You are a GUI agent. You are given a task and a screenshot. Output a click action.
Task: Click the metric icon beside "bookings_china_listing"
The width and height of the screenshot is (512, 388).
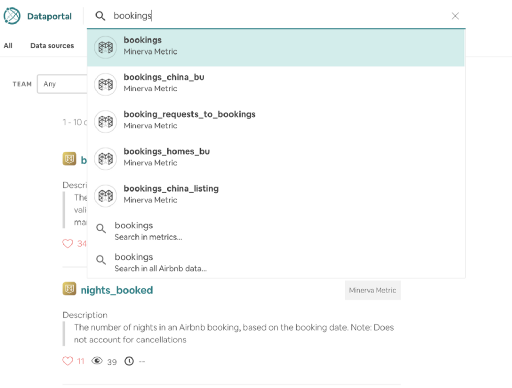105,196
